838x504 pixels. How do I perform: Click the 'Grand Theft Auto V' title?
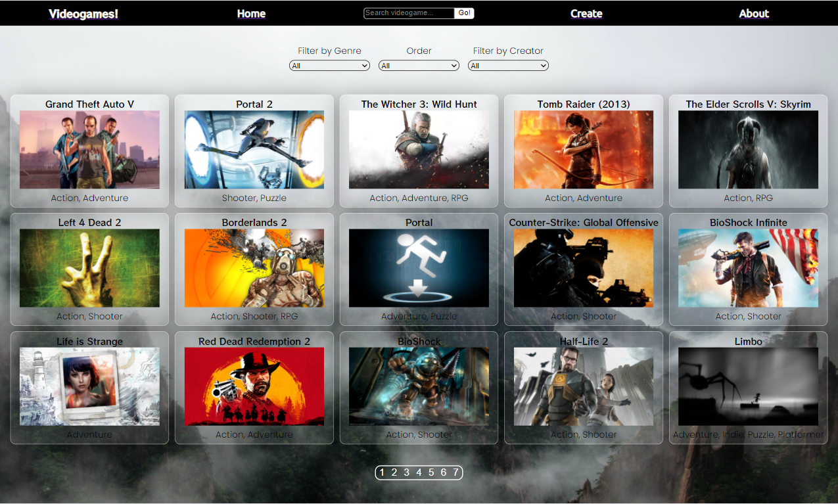pyautogui.click(x=89, y=104)
